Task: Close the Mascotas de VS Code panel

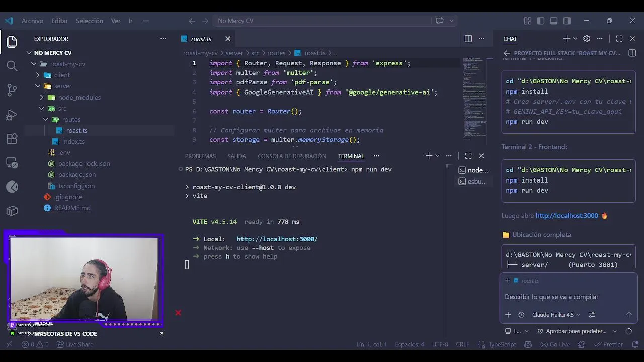Action: [x=162, y=333]
